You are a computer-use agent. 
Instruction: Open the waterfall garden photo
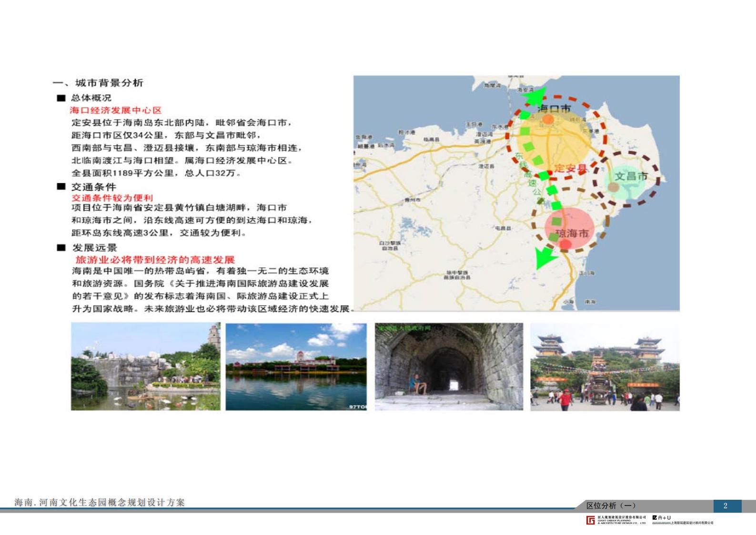[x=146, y=366]
